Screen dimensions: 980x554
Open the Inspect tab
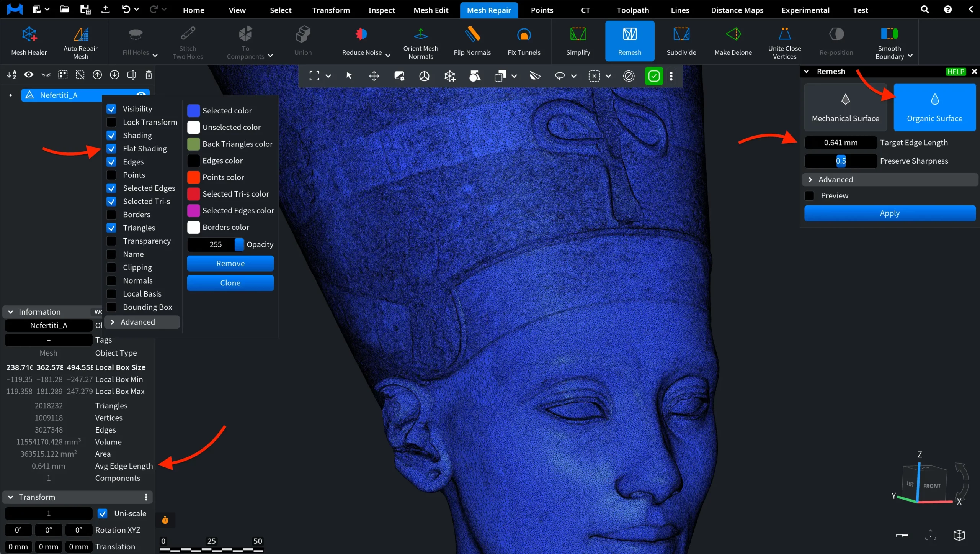pos(381,10)
